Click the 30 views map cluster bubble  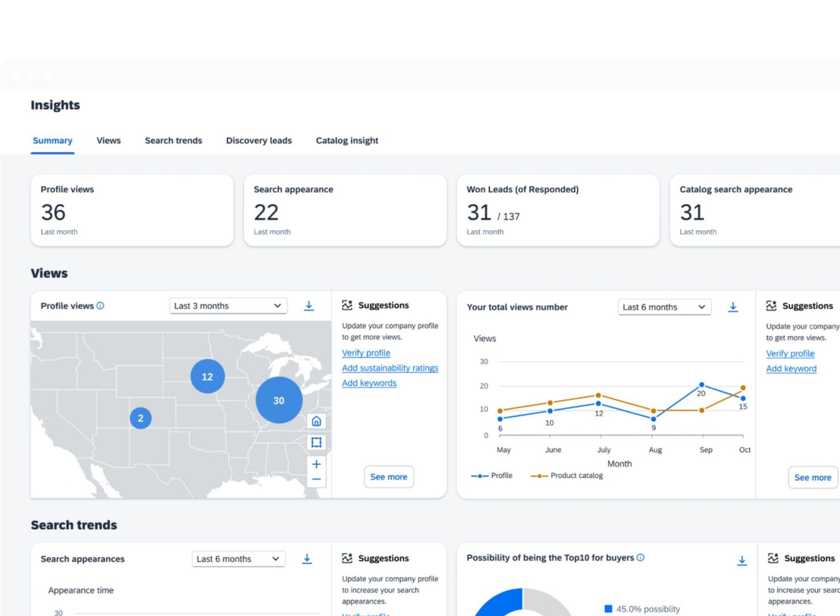[279, 400]
